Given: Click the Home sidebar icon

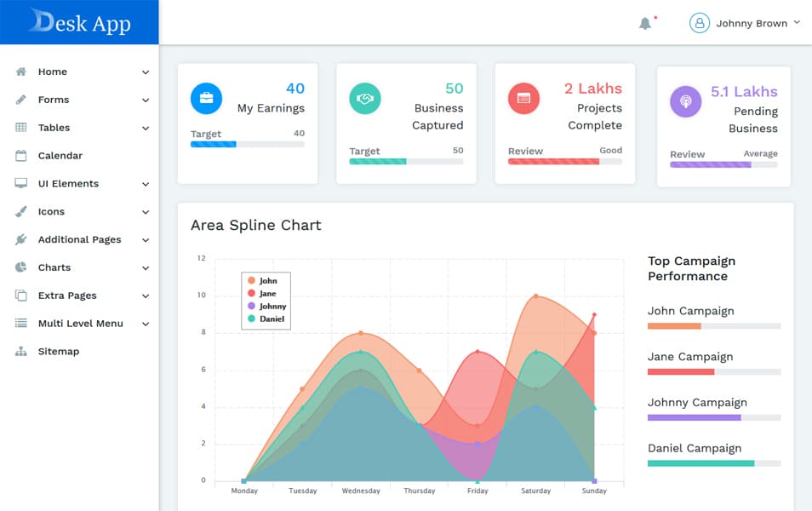Looking at the screenshot, I should [x=20, y=72].
